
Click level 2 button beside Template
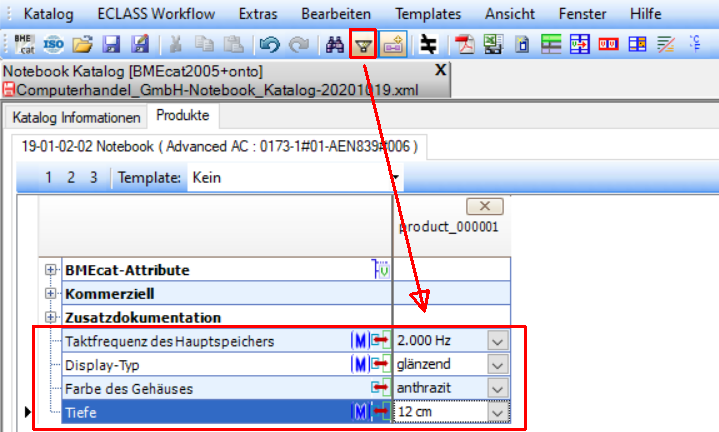(71, 178)
